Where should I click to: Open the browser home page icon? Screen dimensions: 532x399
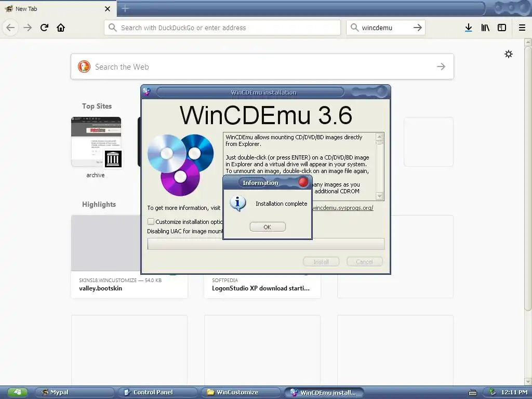coord(61,28)
